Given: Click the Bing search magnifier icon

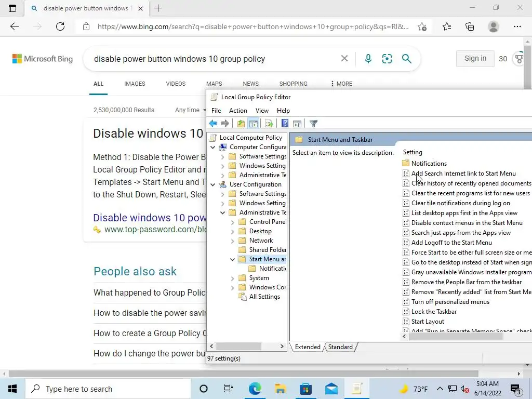Looking at the screenshot, I should [x=406, y=59].
